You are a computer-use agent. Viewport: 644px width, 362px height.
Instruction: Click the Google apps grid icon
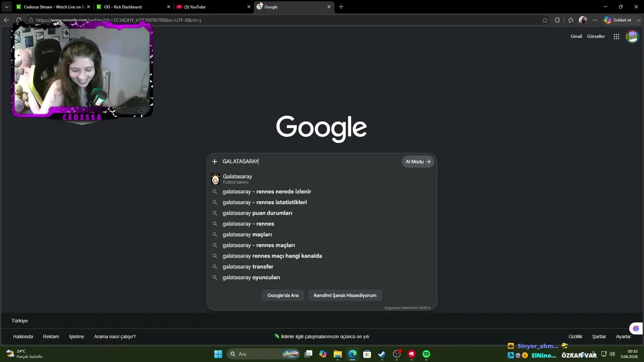tap(616, 36)
